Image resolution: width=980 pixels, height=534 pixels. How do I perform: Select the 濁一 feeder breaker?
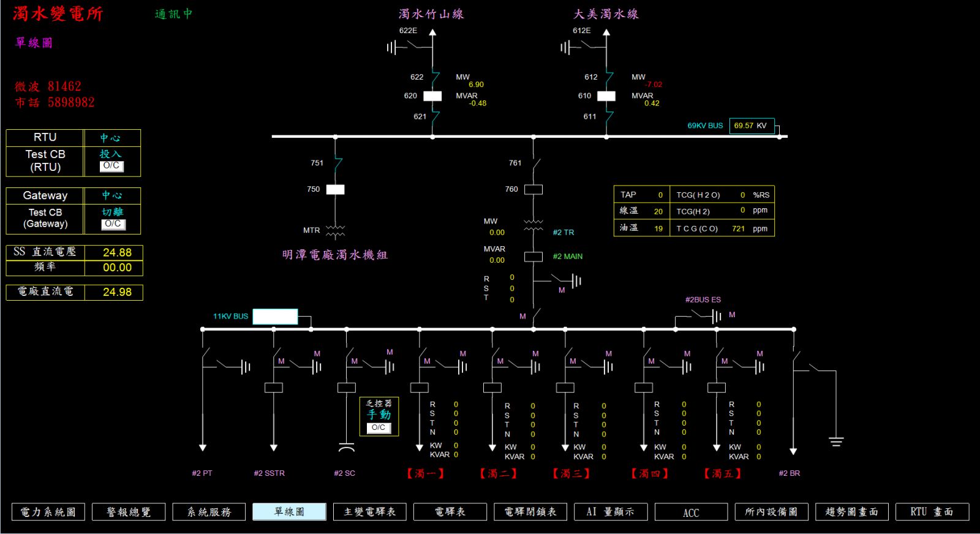(x=420, y=388)
